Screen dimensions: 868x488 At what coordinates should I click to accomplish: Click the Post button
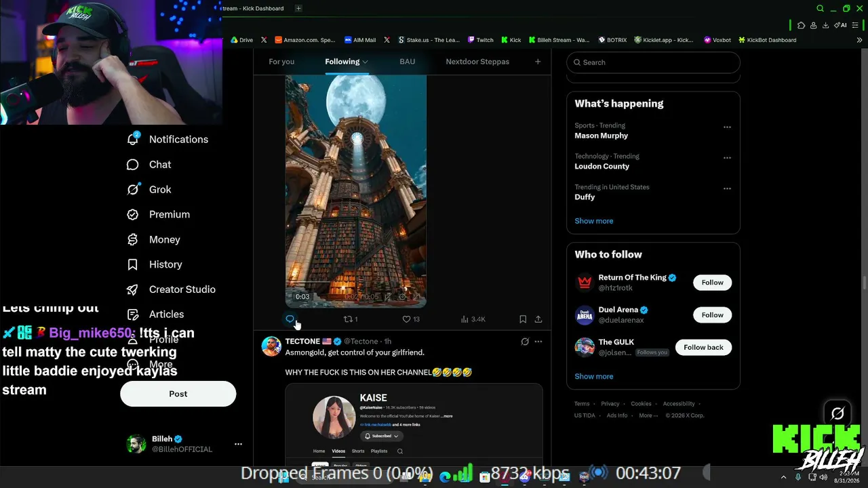tap(178, 394)
